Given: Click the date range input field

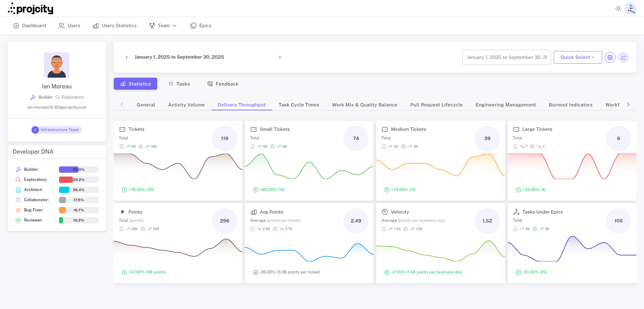Looking at the screenshot, I should 506,57.
